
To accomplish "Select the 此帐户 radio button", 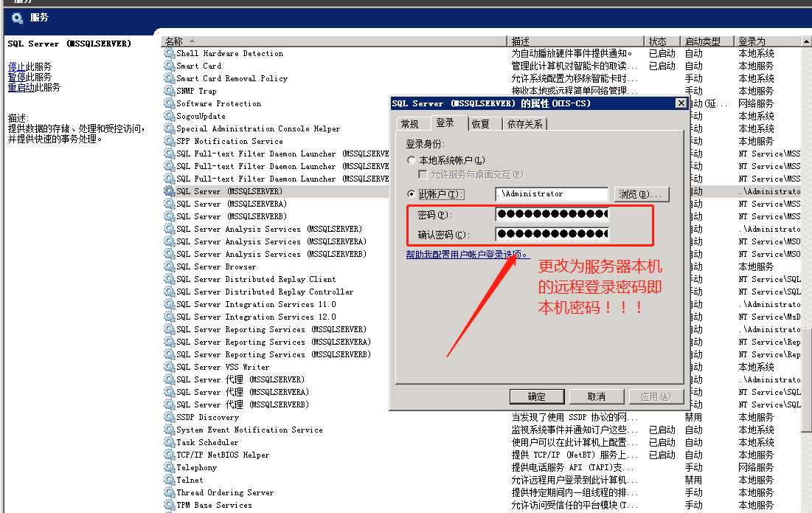I will coord(412,194).
